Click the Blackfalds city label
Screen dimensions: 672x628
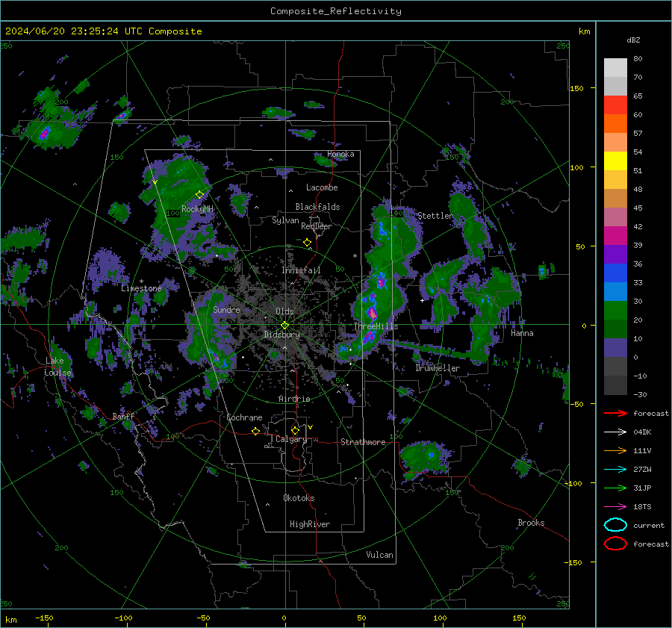click(317, 207)
